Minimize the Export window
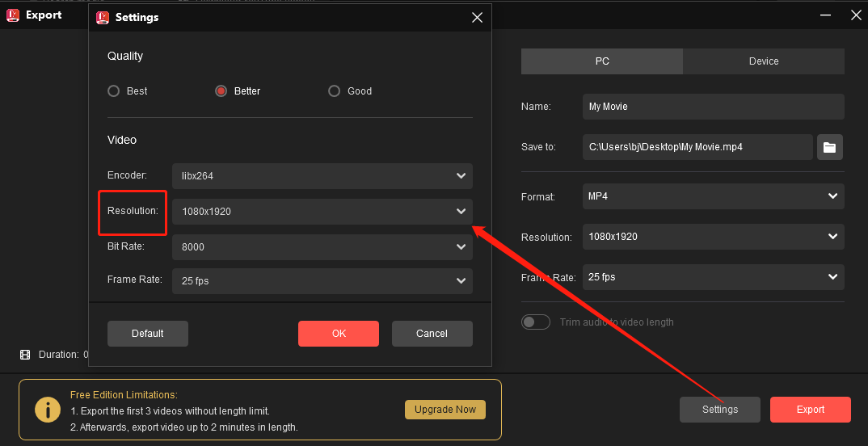The image size is (868, 446). point(825,15)
